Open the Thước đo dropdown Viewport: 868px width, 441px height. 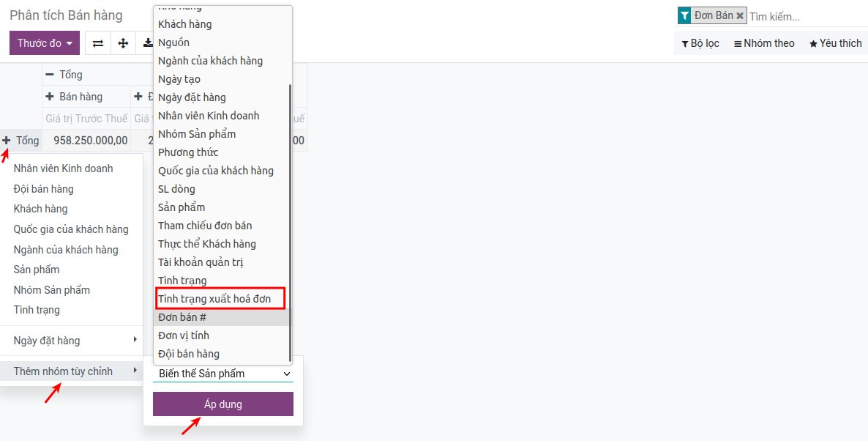click(x=45, y=43)
